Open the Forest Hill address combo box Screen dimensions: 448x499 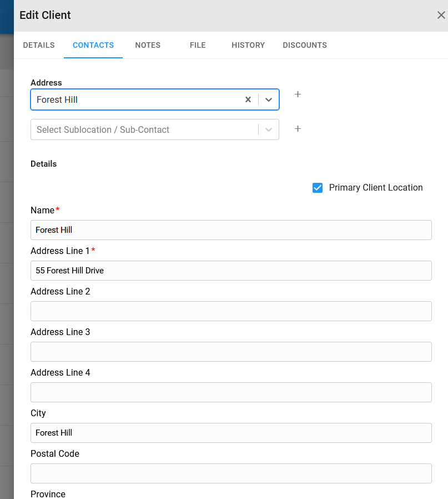[155, 99]
